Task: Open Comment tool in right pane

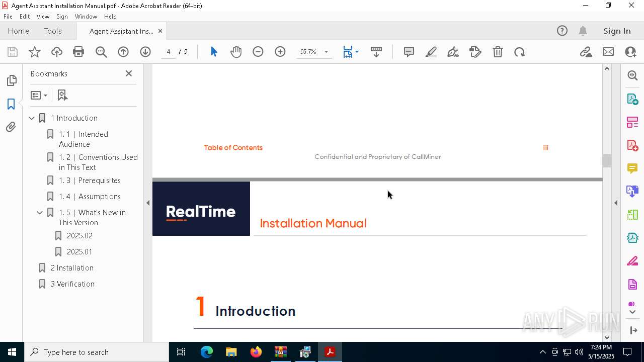Action: (x=632, y=168)
